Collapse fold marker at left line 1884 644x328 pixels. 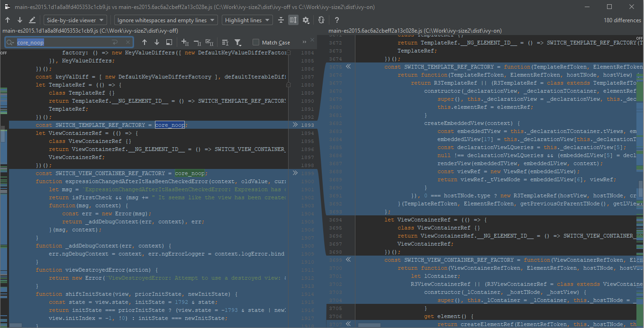288,53
